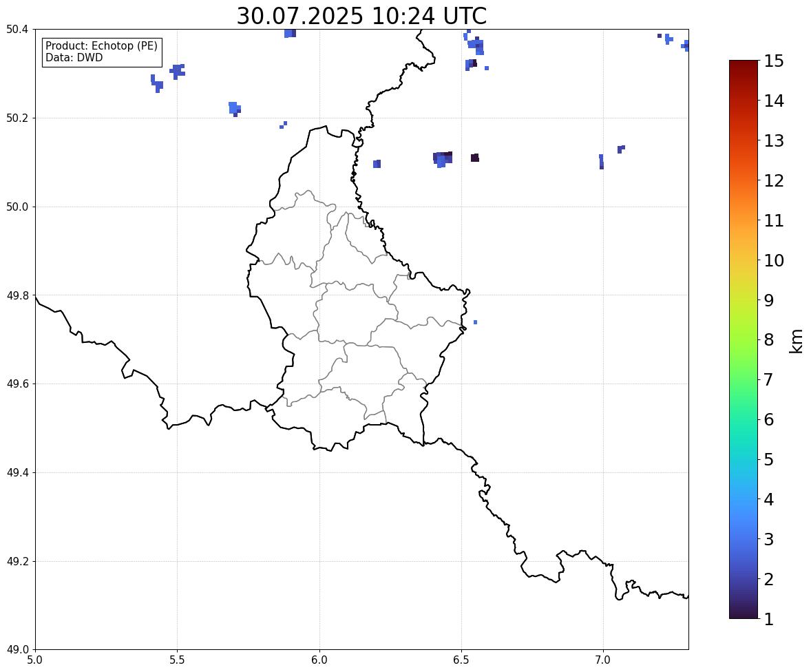Click colorbar tick label 15

coord(774,61)
